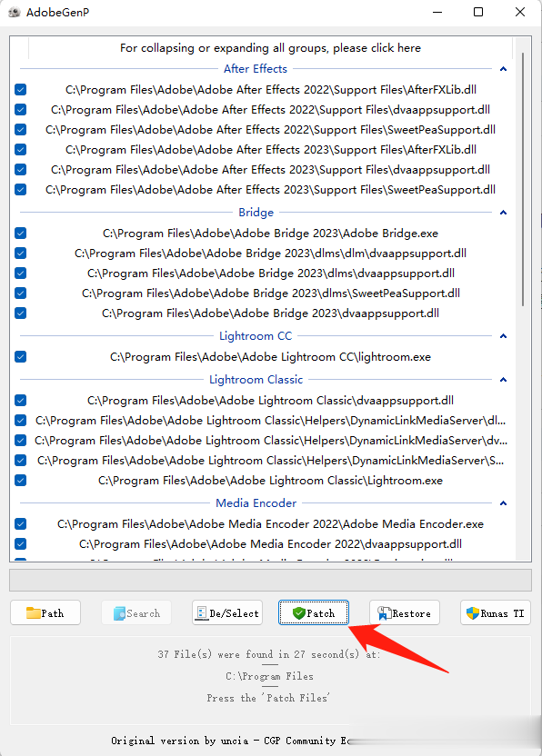Screen dimensions: 542x756
Task: Select Lightroom CC\lightroom.exe path text
Action: click(x=270, y=357)
